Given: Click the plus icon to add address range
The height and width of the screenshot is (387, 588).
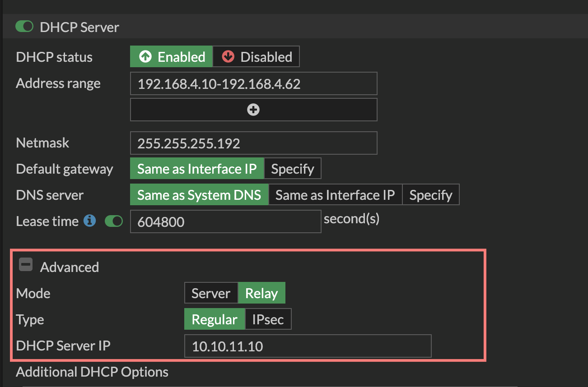Looking at the screenshot, I should click(x=253, y=109).
